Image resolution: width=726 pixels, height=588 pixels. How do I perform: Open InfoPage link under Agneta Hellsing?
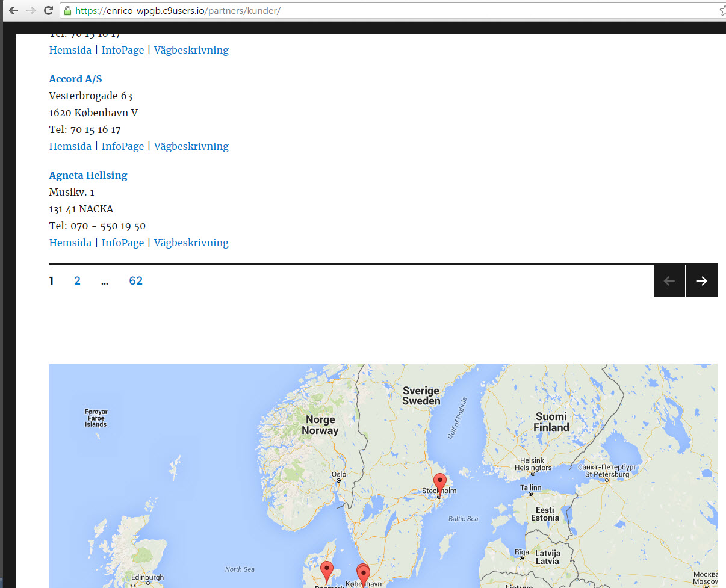[123, 243]
